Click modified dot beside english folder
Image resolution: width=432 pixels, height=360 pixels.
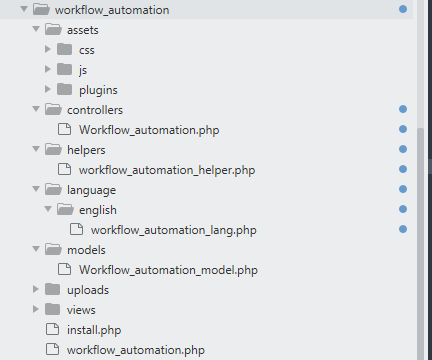[403, 209]
